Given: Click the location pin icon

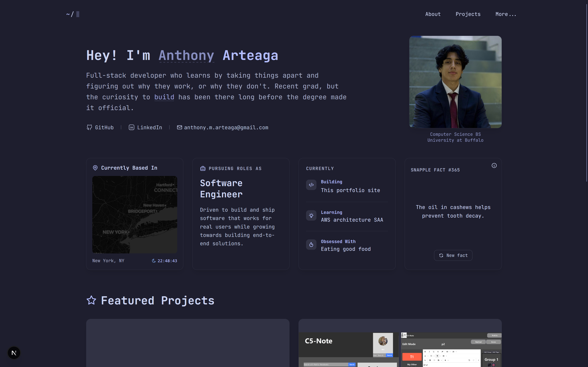Looking at the screenshot, I should (x=95, y=168).
